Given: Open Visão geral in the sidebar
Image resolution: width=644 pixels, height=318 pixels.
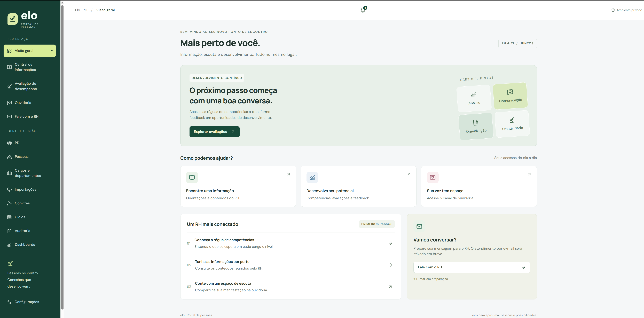Looking at the screenshot, I should 29,51.
